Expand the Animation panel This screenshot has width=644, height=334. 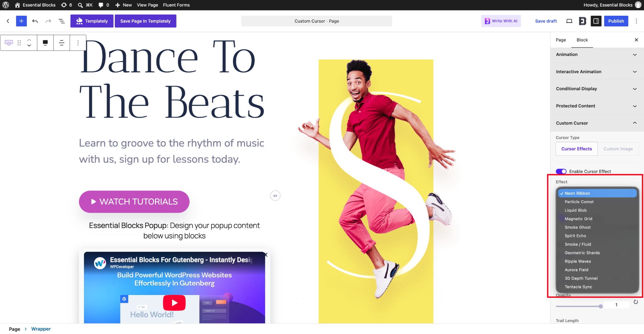point(597,54)
